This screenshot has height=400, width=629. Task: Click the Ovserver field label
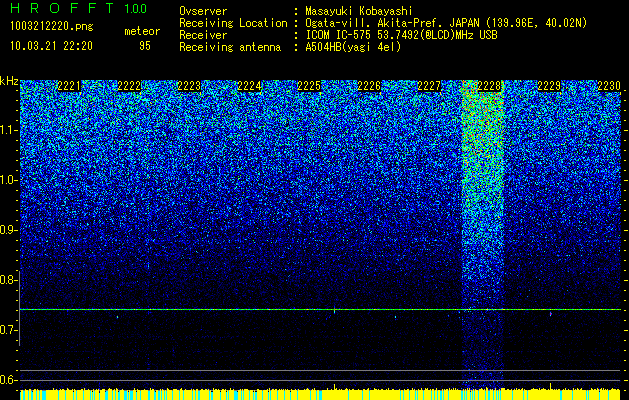point(203,11)
